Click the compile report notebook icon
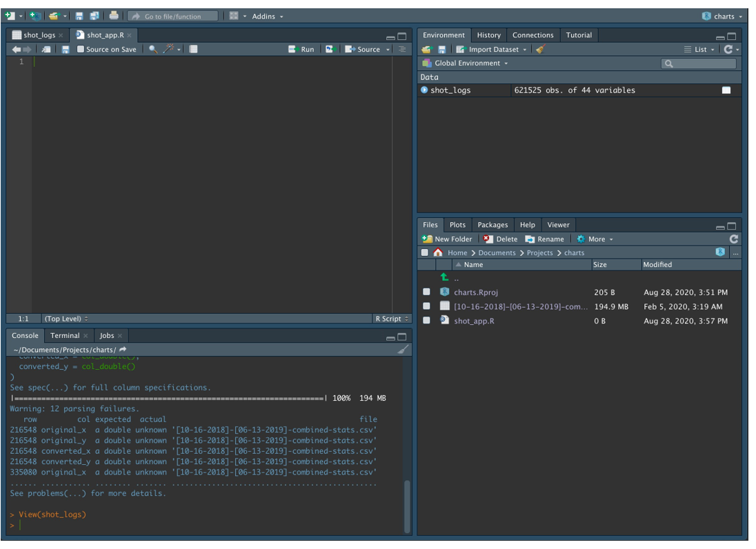Image resolution: width=756 pixels, height=549 pixels. click(193, 50)
